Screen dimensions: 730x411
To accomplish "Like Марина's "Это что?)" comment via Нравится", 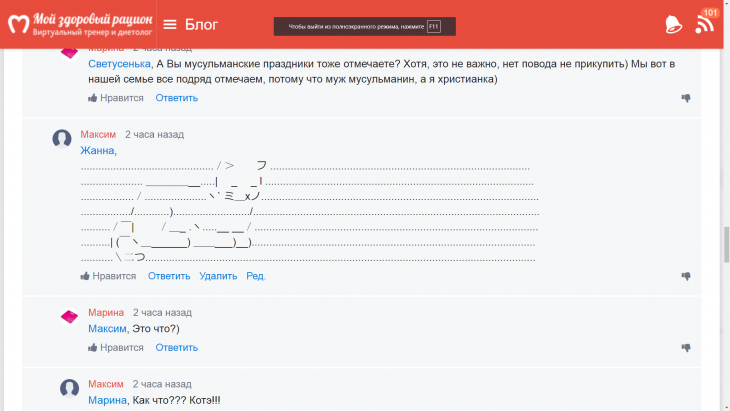I will (116, 348).
